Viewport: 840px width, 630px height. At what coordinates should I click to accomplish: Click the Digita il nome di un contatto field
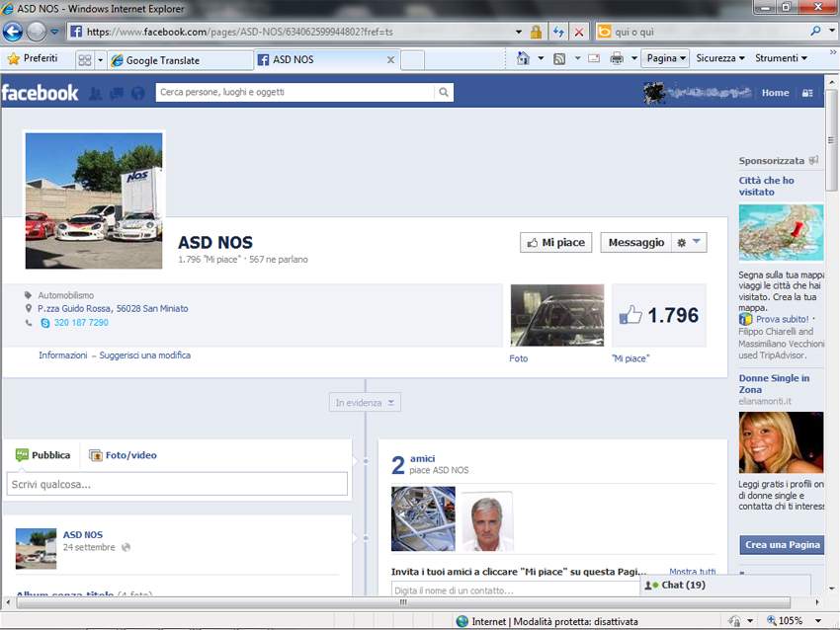point(515,591)
